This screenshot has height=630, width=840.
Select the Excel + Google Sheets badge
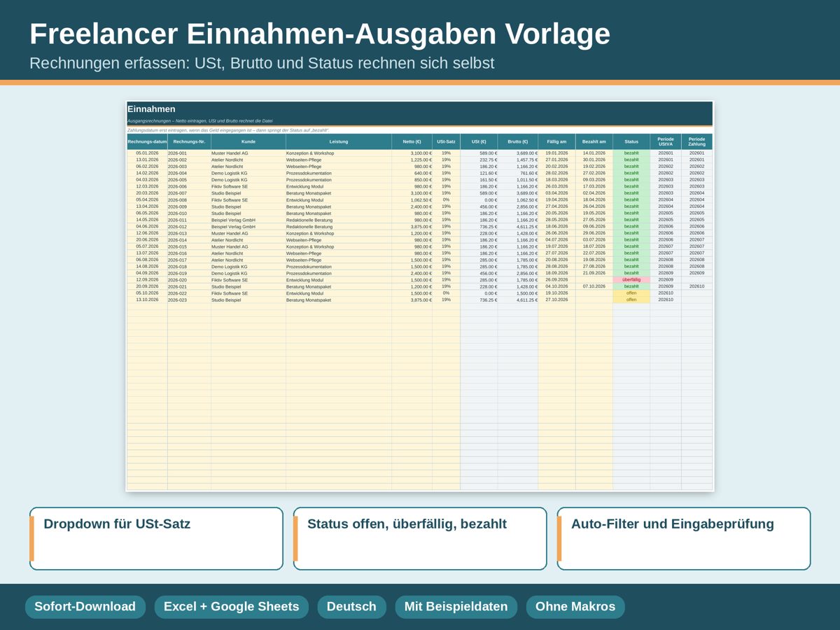[231, 607]
